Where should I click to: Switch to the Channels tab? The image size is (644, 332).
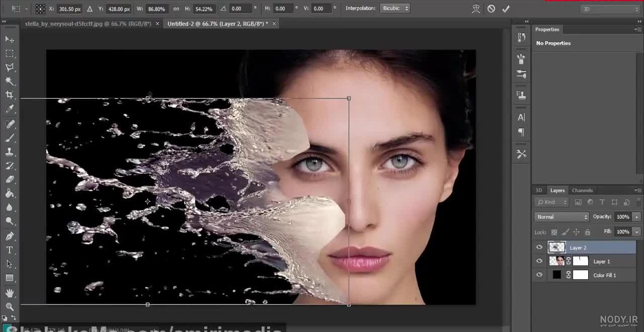(x=582, y=190)
